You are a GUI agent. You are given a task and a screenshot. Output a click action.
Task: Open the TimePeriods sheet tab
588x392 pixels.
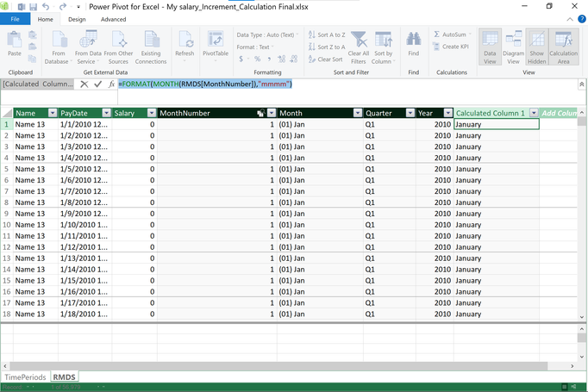[x=25, y=377]
